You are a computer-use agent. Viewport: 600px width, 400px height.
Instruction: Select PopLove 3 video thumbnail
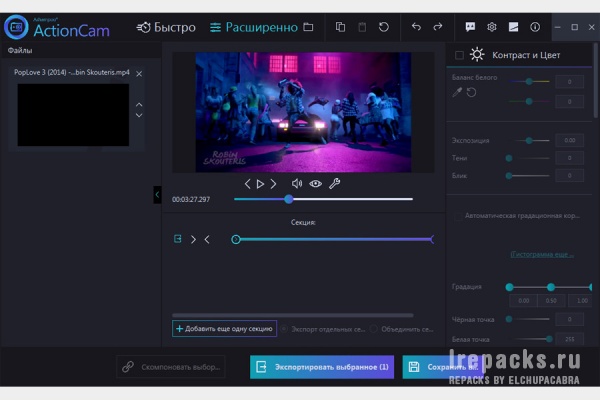pos(73,115)
